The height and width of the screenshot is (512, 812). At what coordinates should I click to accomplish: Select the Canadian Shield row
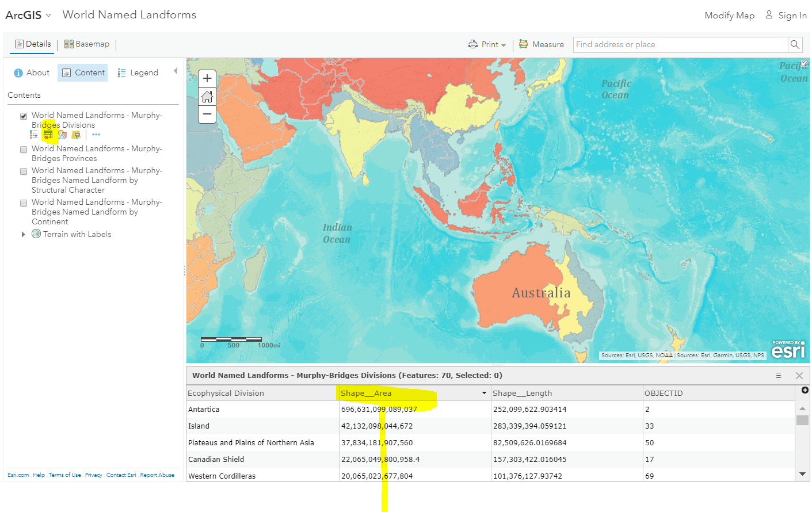click(490, 460)
